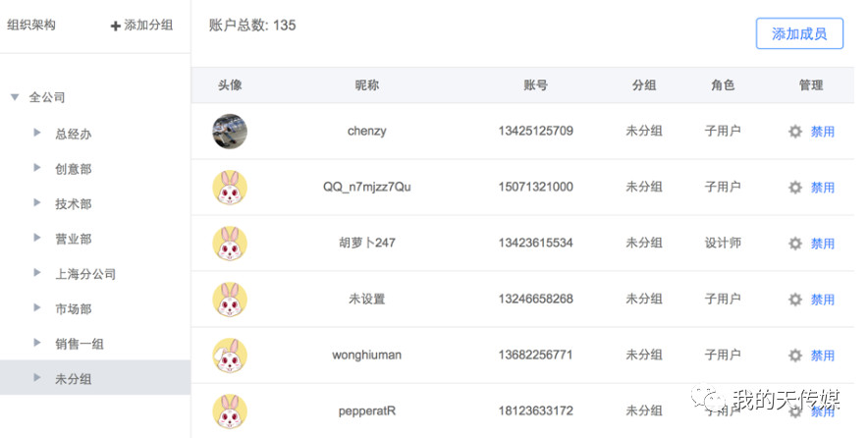Click account number 15071321000
The image size is (868, 438).
coord(535,188)
